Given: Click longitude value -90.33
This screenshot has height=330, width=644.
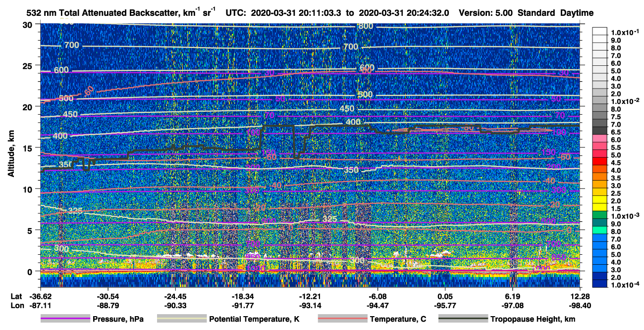Looking at the screenshot, I should click(175, 305).
